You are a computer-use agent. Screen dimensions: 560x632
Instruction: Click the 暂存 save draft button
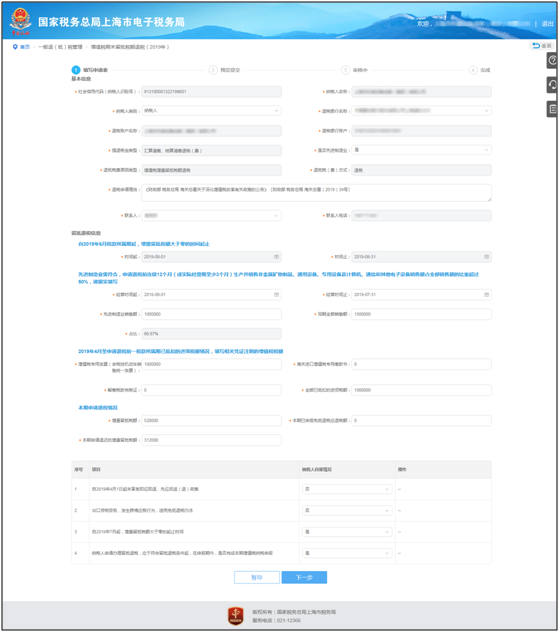tap(257, 577)
